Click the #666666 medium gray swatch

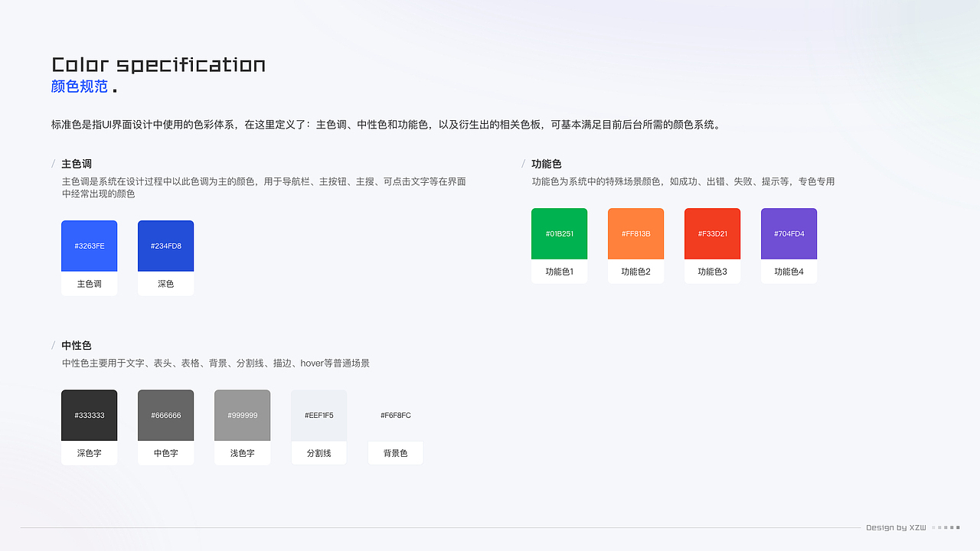(x=165, y=416)
